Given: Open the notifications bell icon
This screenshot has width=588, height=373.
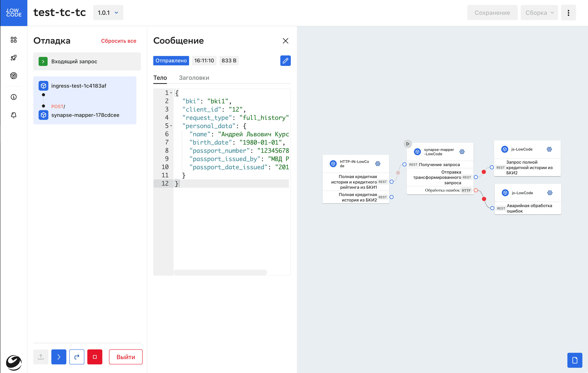Looking at the screenshot, I should pyautogui.click(x=14, y=115).
